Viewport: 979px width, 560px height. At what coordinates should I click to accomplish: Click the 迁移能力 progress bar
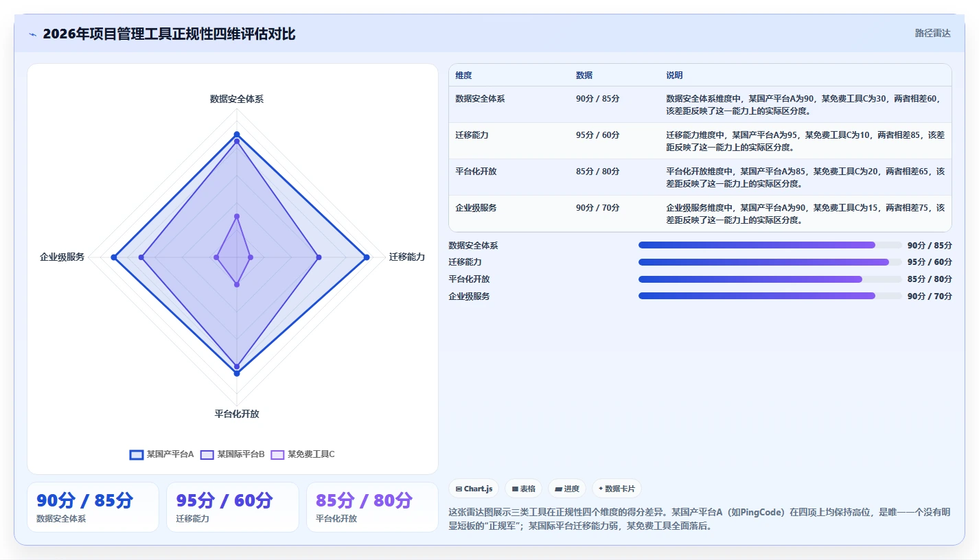770,262
